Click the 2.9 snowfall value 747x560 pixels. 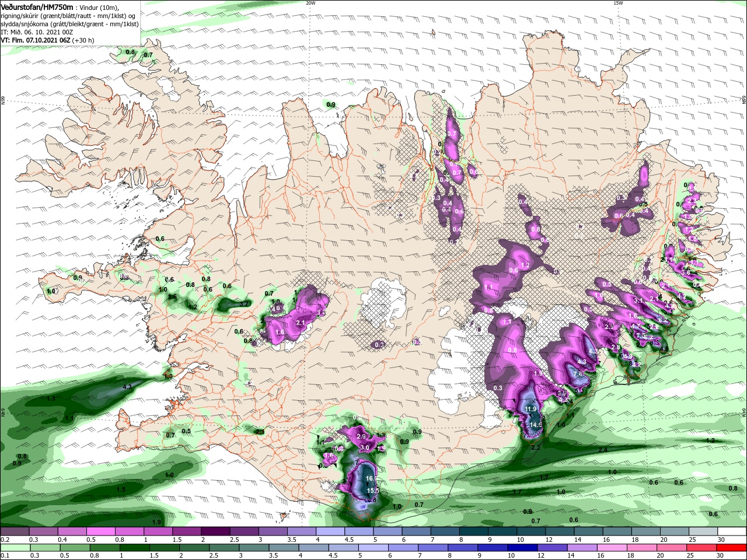coord(361,436)
